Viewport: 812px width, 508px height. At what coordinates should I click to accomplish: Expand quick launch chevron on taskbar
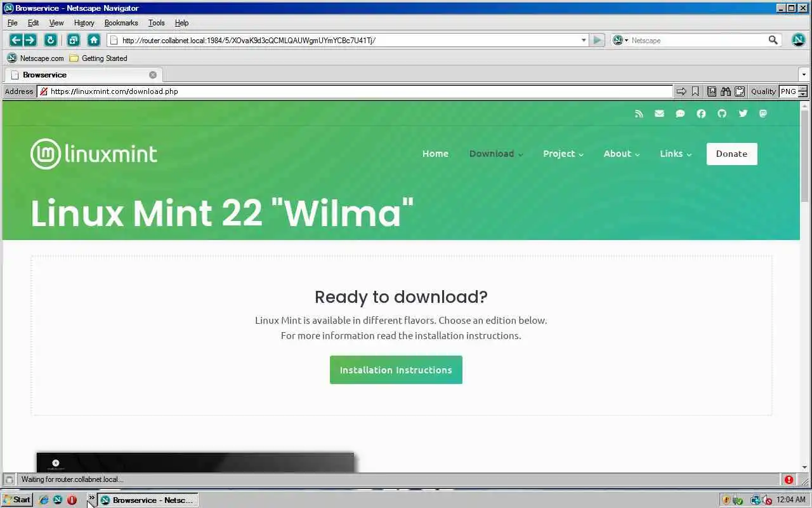click(x=91, y=498)
